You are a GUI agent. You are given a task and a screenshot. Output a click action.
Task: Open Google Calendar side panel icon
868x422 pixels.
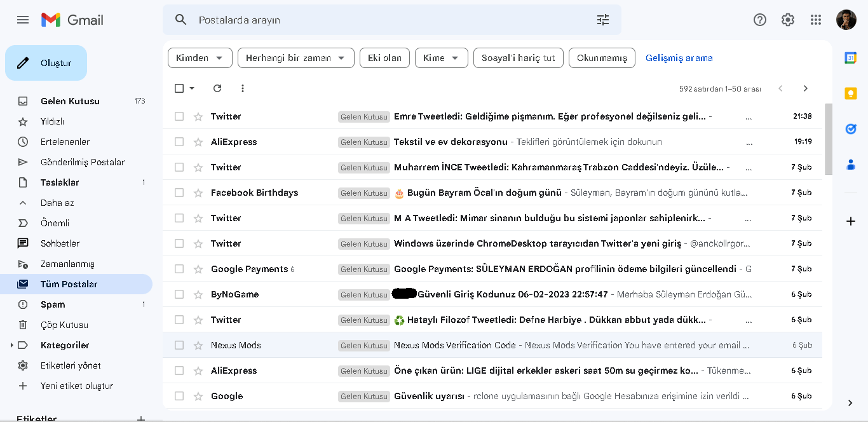pyautogui.click(x=851, y=58)
